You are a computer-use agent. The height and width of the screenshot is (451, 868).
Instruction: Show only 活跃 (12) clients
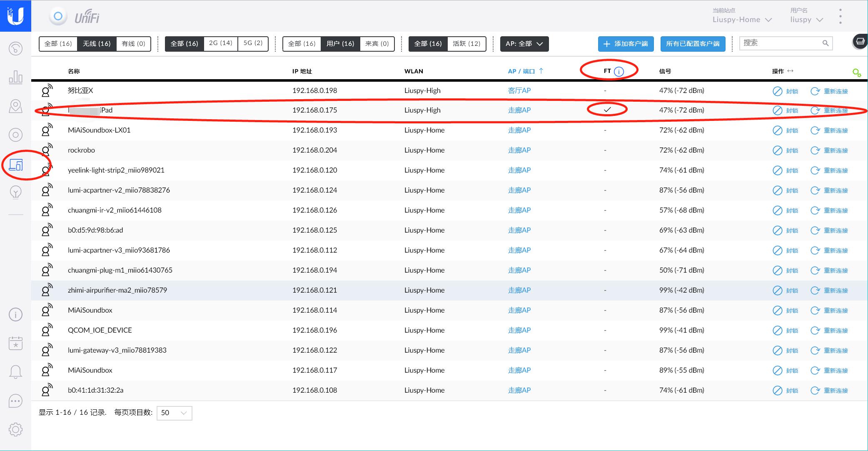(x=466, y=43)
